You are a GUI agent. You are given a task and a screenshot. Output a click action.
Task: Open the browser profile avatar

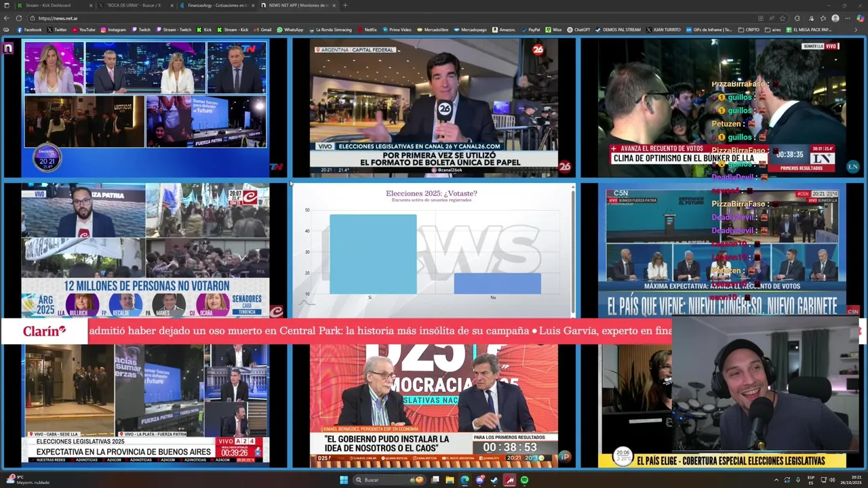pyautogui.click(x=835, y=18)
